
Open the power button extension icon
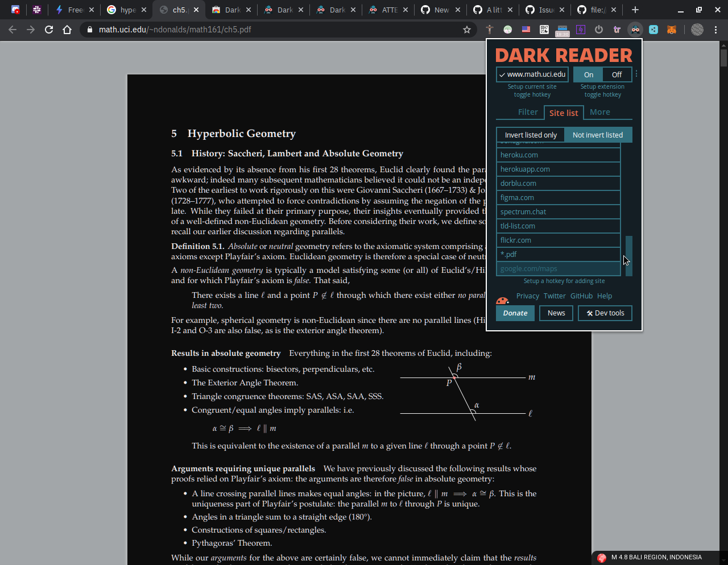click(x=599, y=29)
